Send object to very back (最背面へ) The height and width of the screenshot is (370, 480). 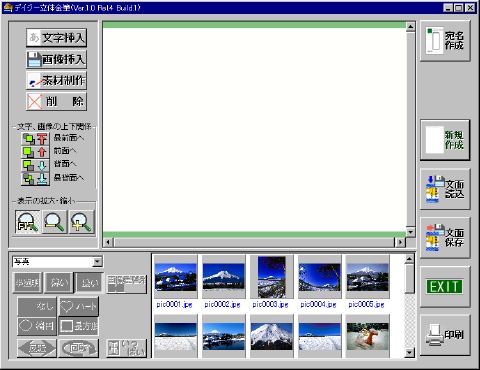pyautogui.click(x=35, y=179)
